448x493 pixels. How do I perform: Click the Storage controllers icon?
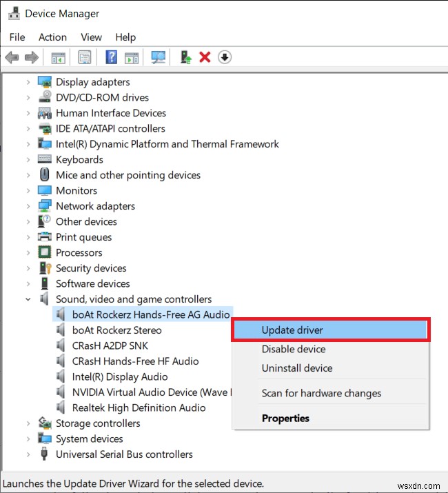click(45, 423)
